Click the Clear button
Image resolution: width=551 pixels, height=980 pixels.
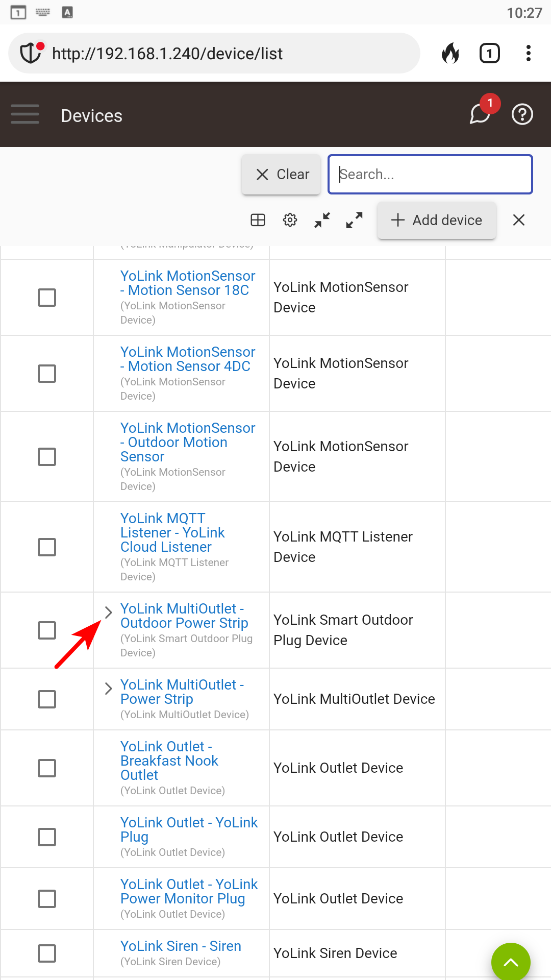[281, 175]
